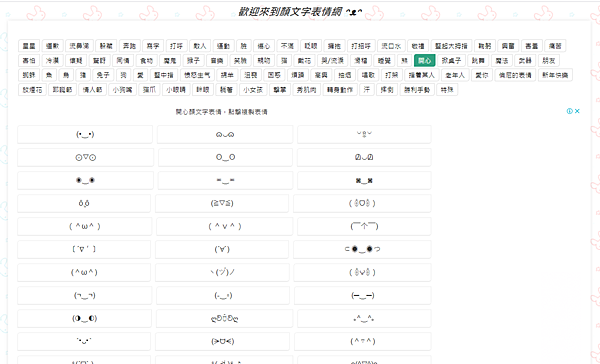
Task: Copy the ( ^ω^ ) emoticon with spaces
Action: [85, 226]
